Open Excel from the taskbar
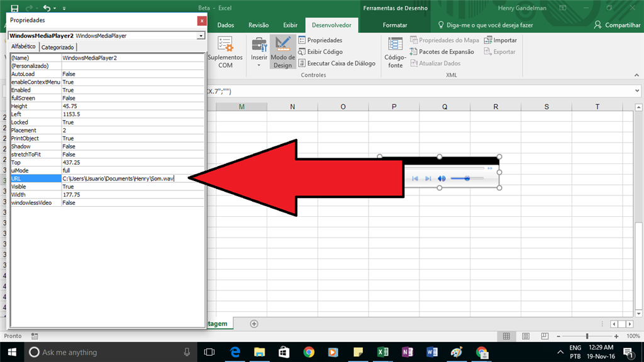Viewport: 644px width, 362px height. 383,352
